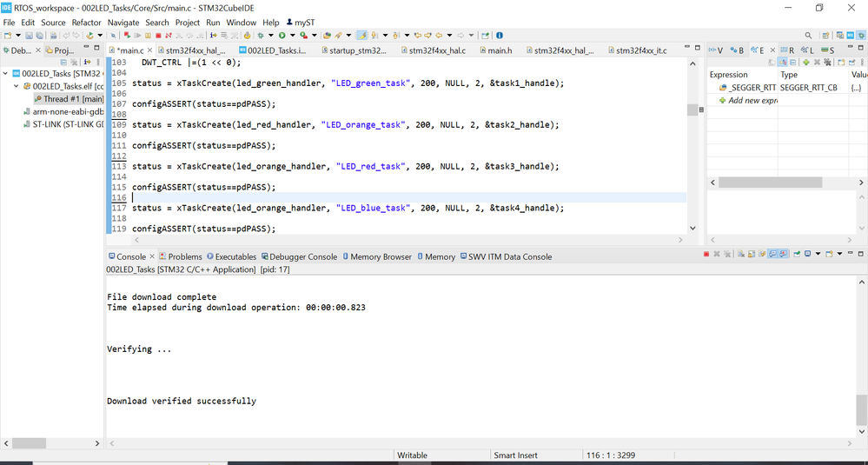Screen dimensions: 868x465
Task: Click the Debug bug icon in toolbar
Action: [x=260, y=35]
